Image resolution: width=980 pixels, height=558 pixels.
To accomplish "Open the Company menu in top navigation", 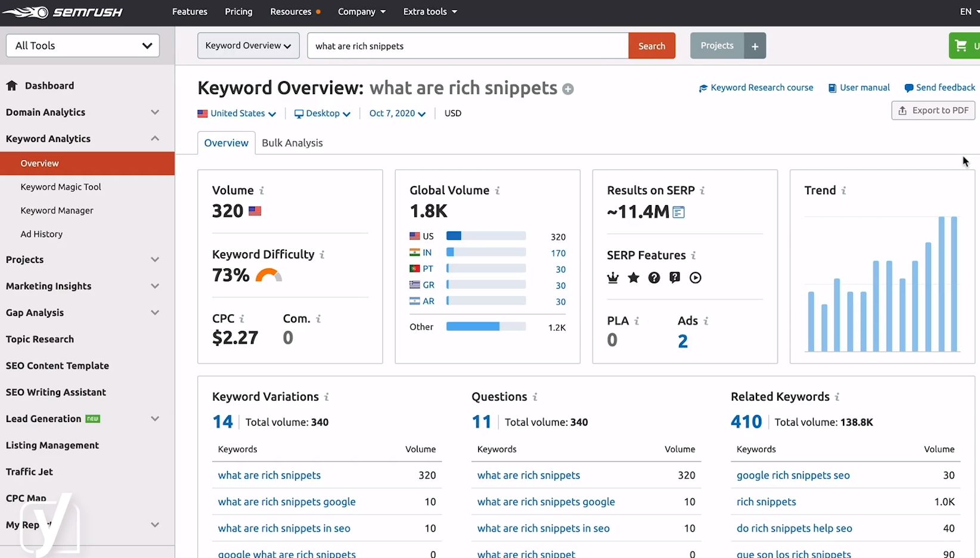I will point(361,12).
